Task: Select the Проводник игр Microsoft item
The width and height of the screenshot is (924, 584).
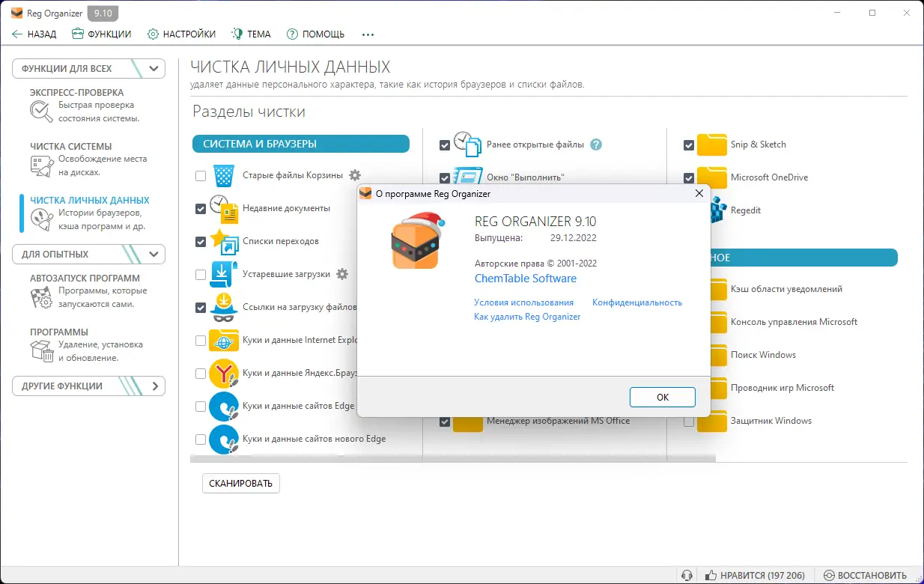Action: point(782,388)
